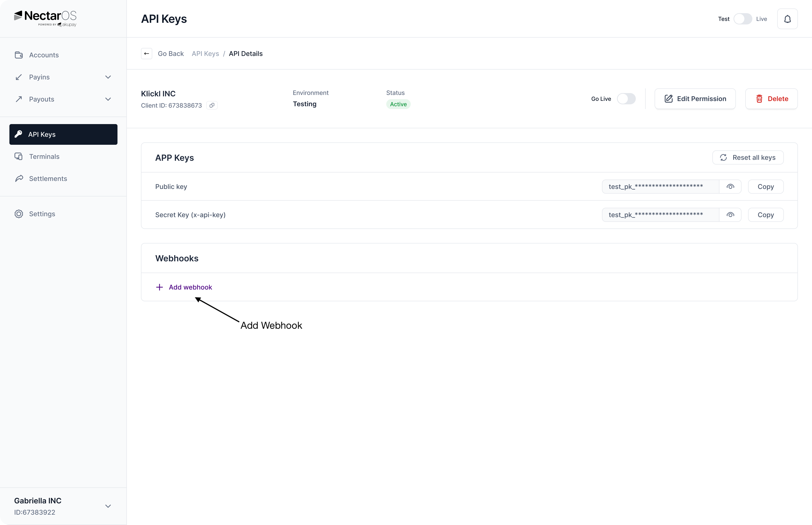Expand the Payins submenu chevron
This screenshot has height=525, width=812.
click(108, 77)
